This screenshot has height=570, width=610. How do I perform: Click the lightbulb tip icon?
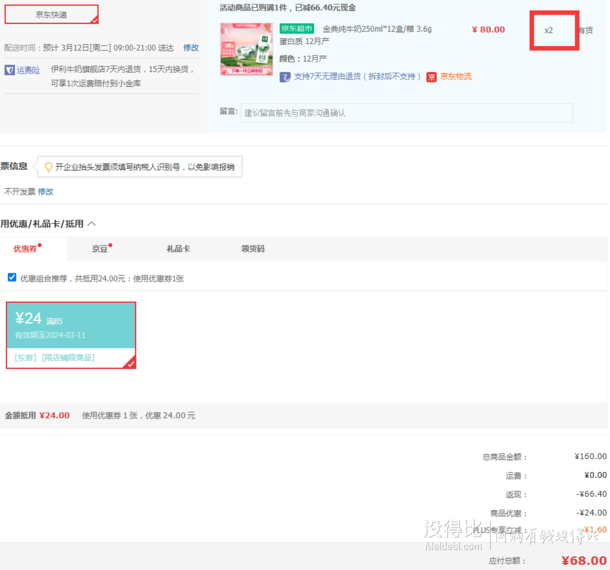(48, 167)
